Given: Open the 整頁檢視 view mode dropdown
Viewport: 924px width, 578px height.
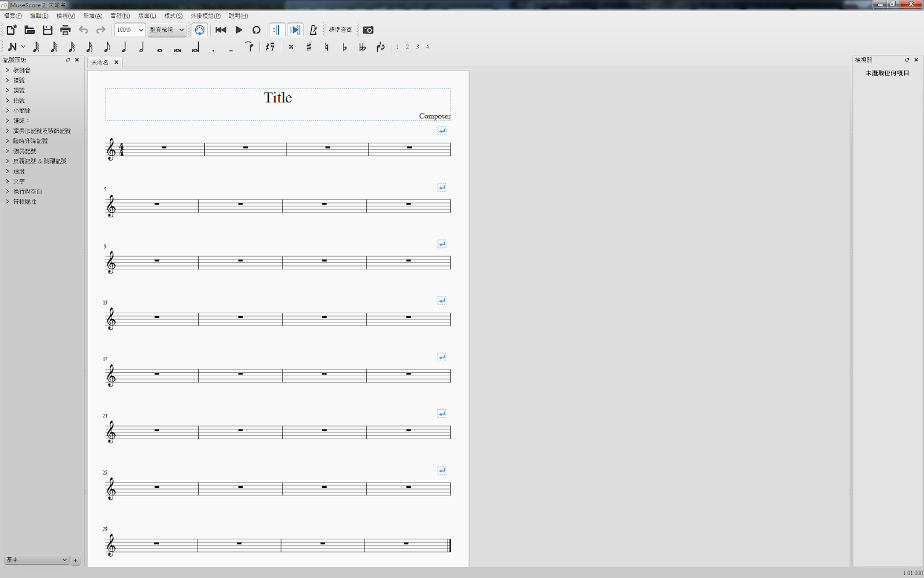Looking at the screenshot, I should click(166, 29).
